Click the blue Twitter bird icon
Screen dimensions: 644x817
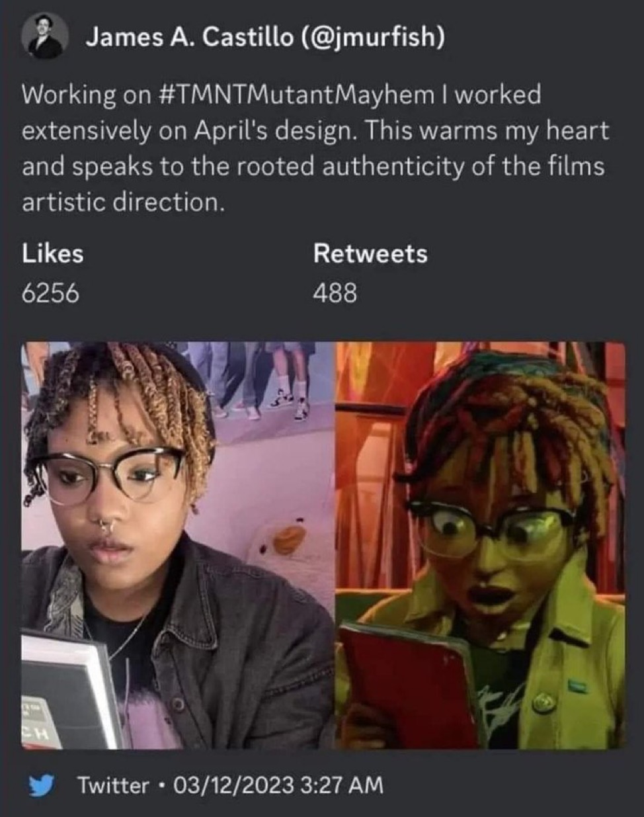point(41,785)
